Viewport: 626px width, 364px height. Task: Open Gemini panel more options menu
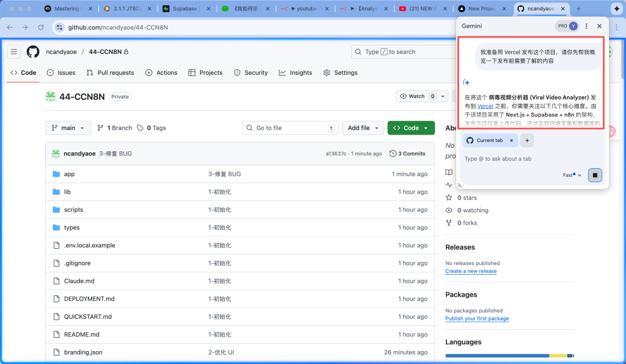click(x=586, y=26)
